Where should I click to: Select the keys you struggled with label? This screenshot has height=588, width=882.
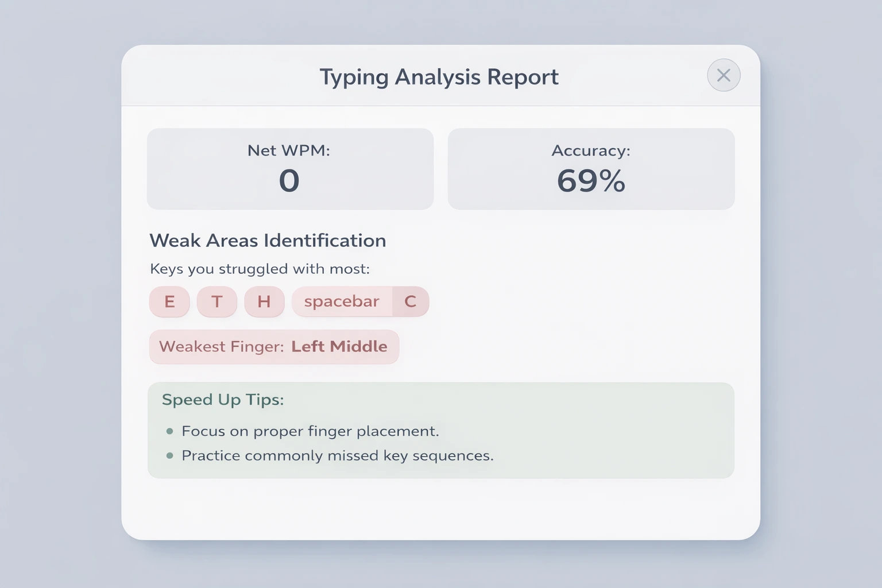pos(260,269)
